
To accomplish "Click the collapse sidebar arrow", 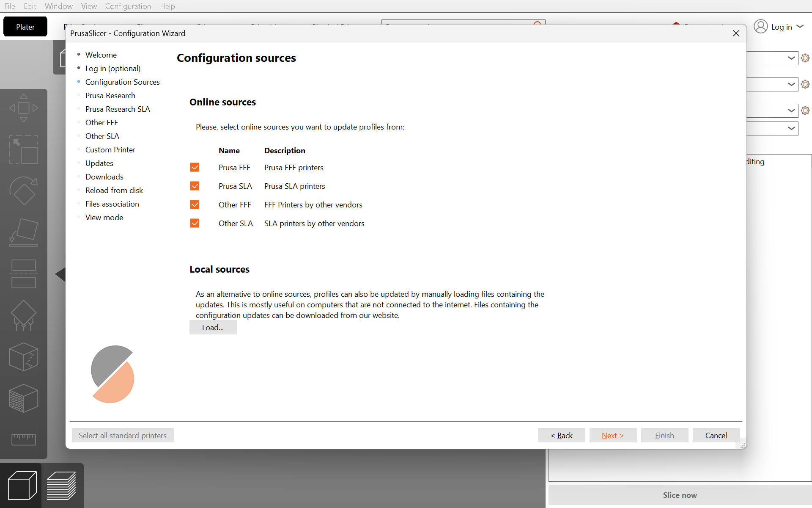I will [x=60, y=274].
